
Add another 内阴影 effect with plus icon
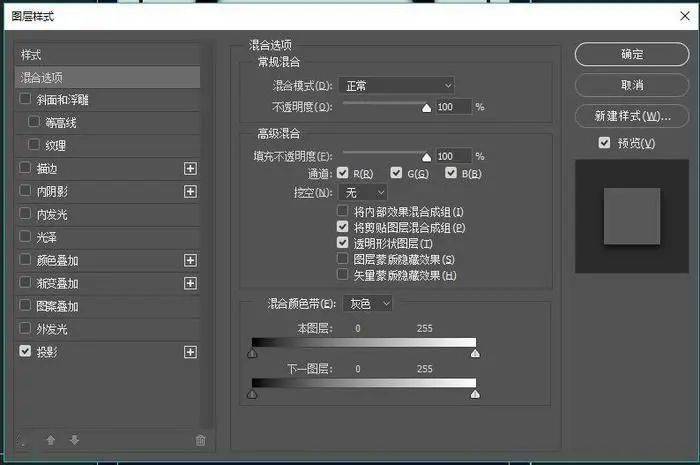190,191
